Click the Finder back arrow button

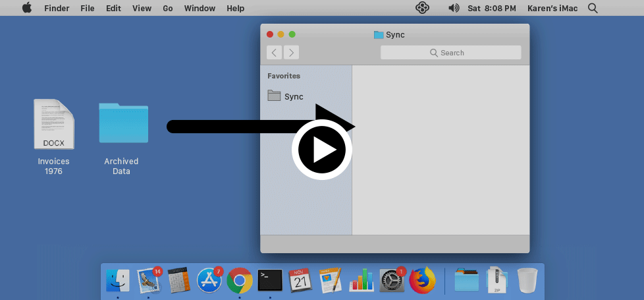pyautogui.click(x=275, y=53)
